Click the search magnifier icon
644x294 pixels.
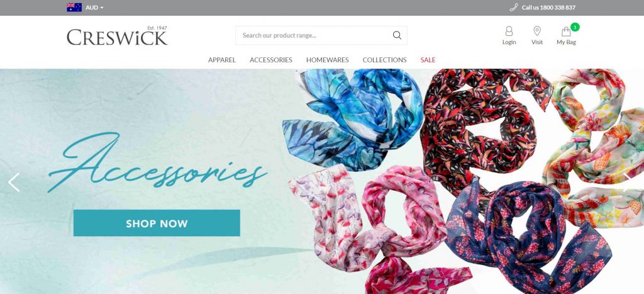[397, 35]
